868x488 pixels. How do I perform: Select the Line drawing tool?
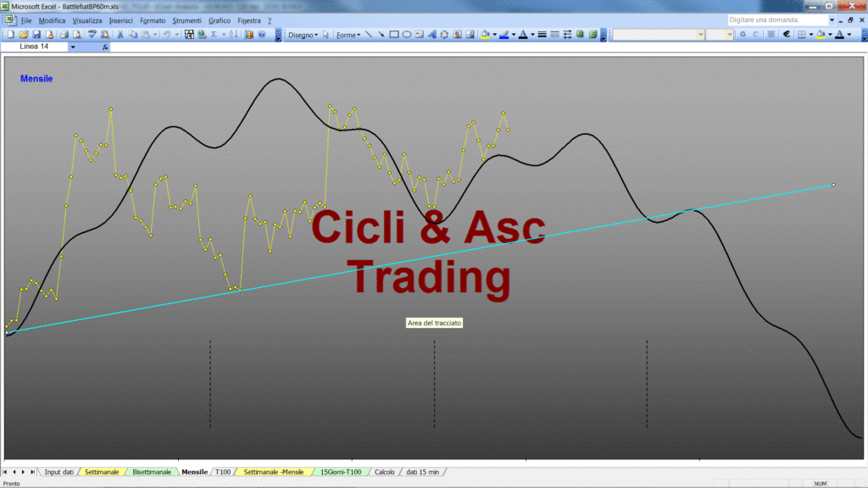pos(369,34)
